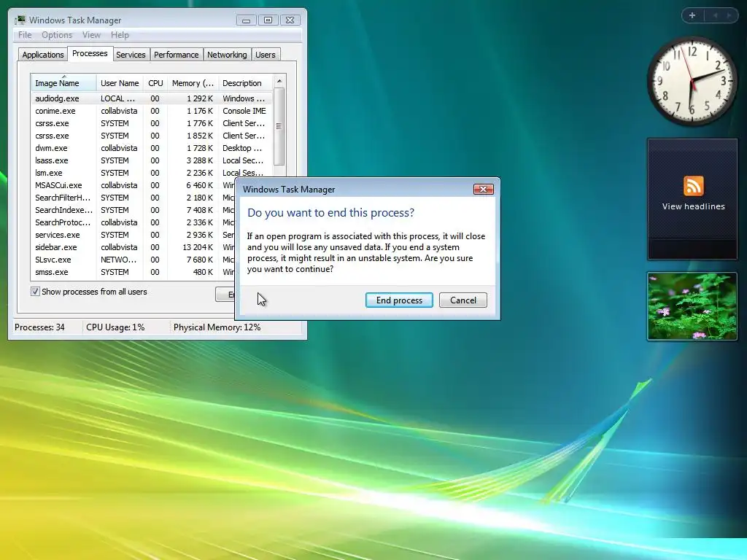The width and height of the screenshot is (747, 560).
Task: Open the RSS feed headlines icon
Action: click(x=693, y=186)
